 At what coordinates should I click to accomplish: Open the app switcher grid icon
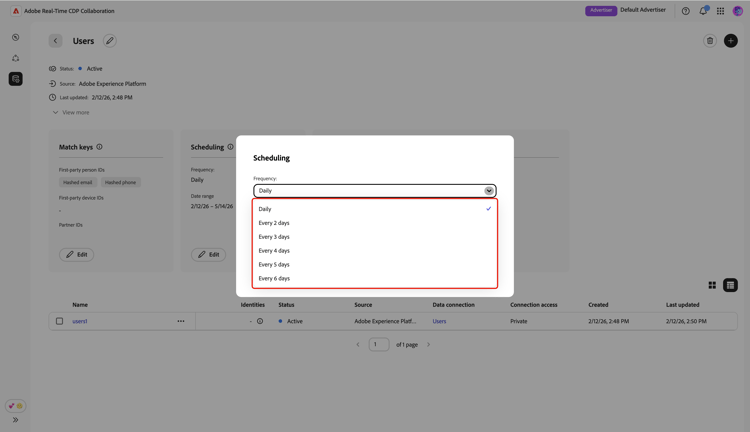[720, 11]
